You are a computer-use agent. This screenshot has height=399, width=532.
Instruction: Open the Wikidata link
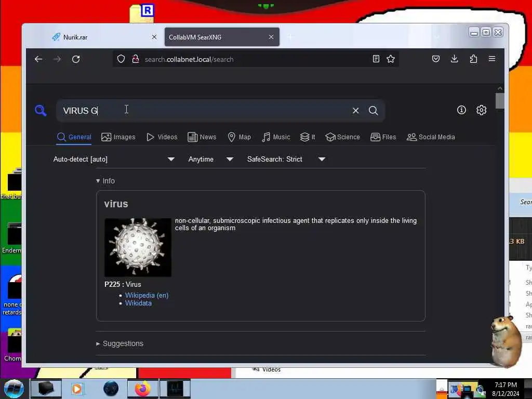point(138,303)
